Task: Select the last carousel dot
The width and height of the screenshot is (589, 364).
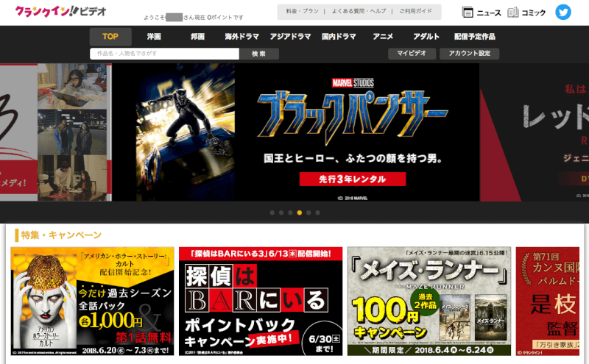Action: tap(317, 213)
